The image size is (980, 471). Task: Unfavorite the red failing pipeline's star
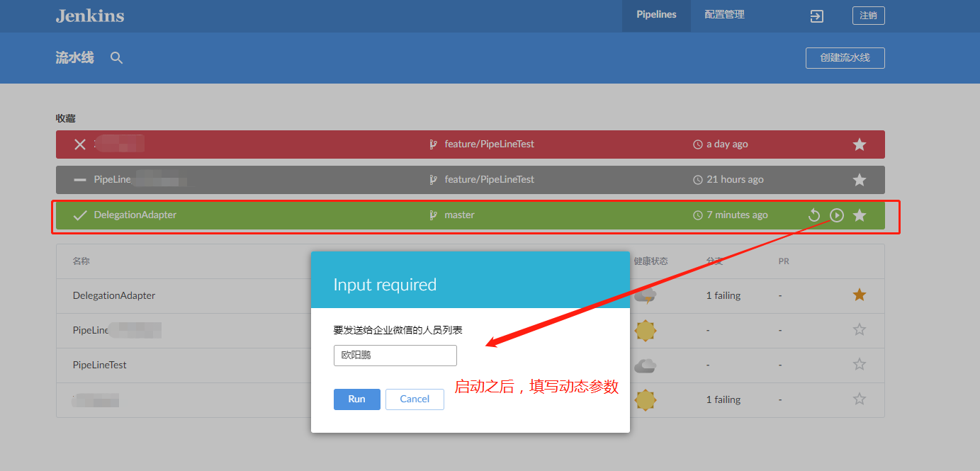[859, 144]
